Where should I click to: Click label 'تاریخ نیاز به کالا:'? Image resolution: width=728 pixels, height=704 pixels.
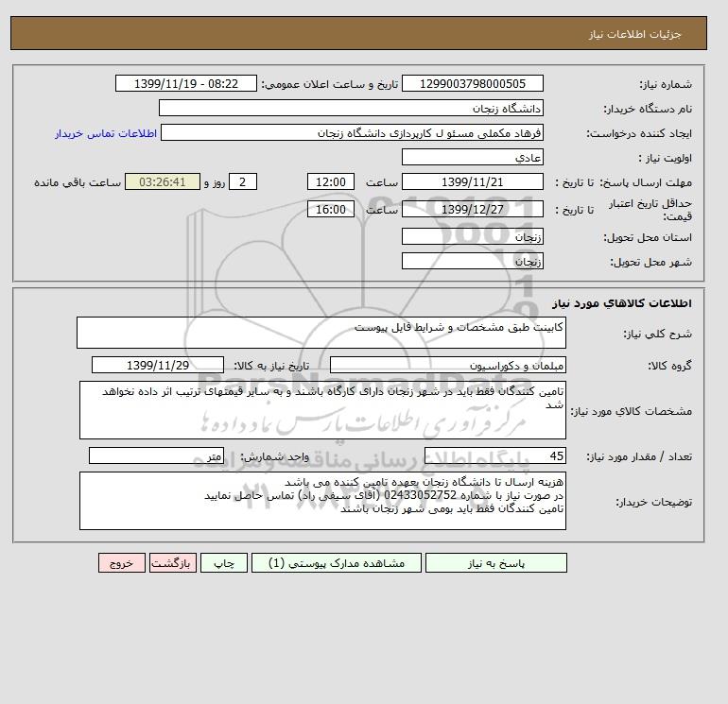click(271, 366)
